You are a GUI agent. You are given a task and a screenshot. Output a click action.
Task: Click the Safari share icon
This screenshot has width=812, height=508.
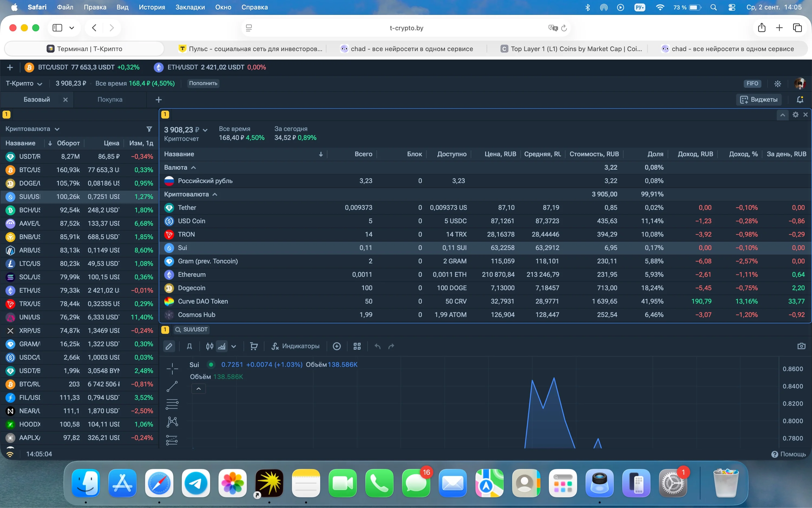(x=762, y=28)
